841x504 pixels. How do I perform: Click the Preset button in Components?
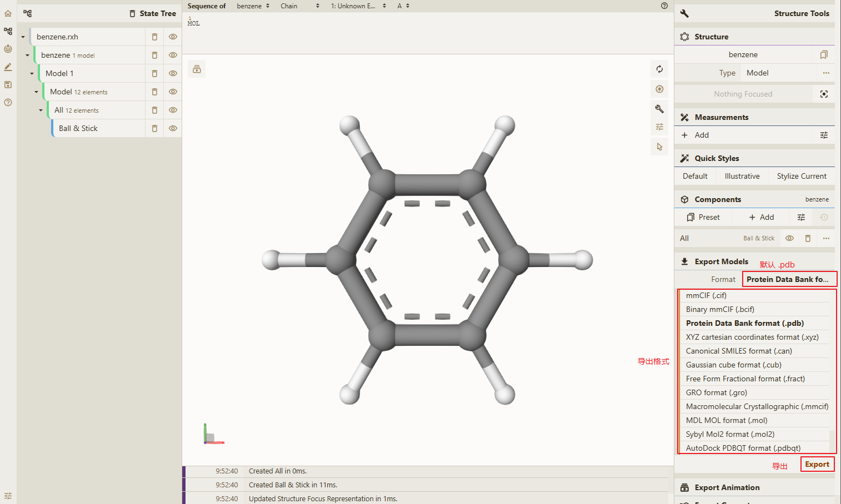pos(703,217)
